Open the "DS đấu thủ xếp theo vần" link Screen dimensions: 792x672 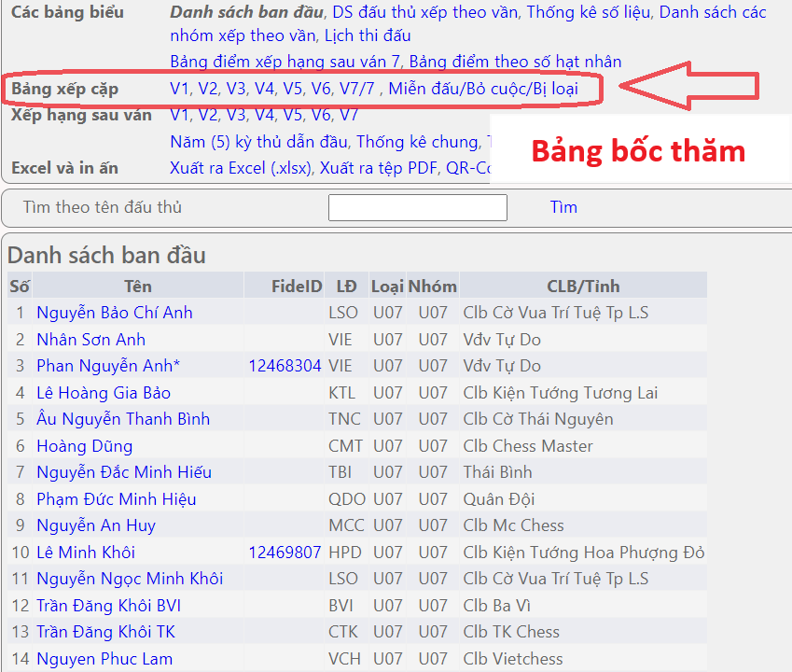[x=424, y=13]
